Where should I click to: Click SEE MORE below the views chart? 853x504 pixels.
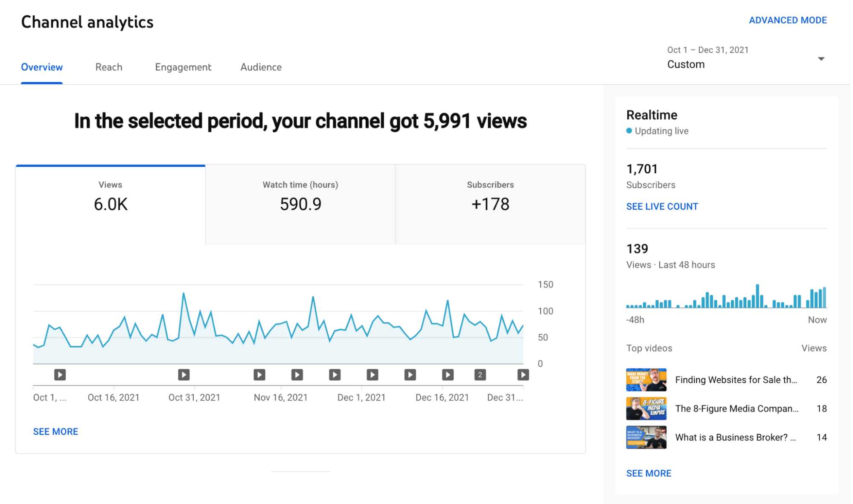[55, 432]
